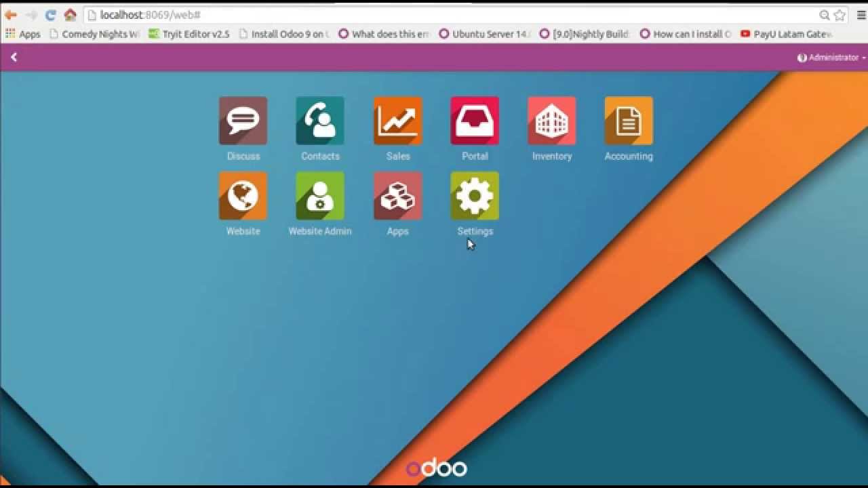868x488 pixels.
Task: Open the Chrome hamburger menu
Action: (x=861, y=15)
